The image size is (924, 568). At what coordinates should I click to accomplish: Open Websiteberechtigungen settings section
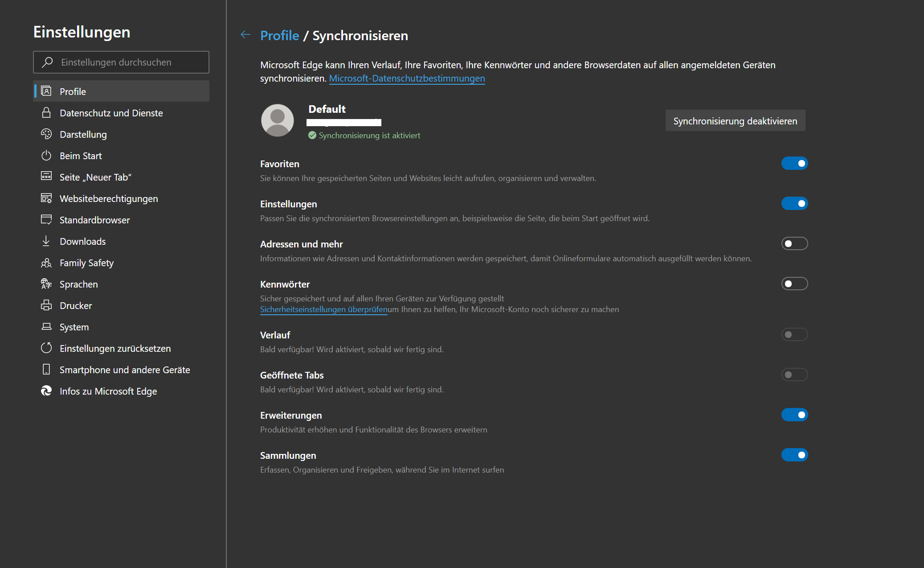pyautogui.click(x=109, y=199)
